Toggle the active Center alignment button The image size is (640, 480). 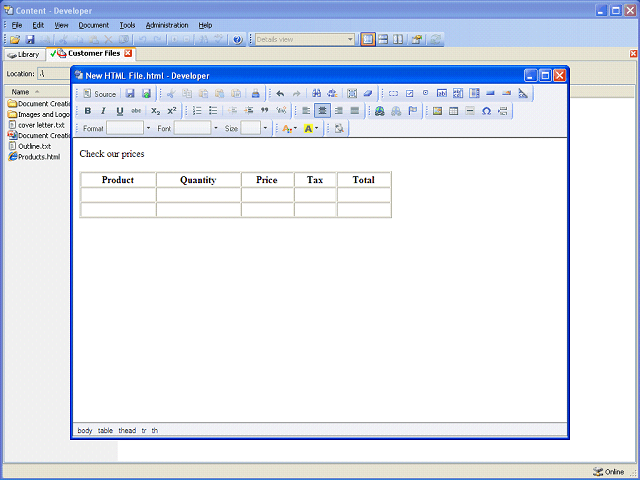coord(322,111)
